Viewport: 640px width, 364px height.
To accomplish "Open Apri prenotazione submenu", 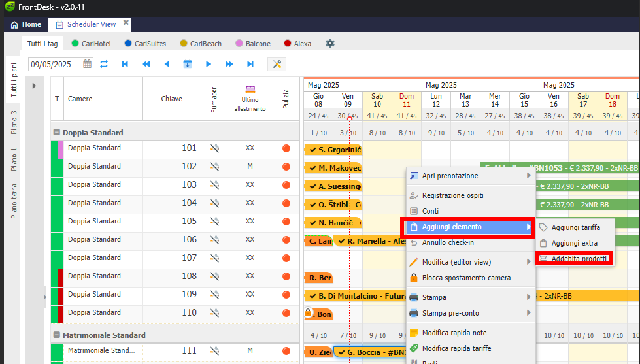I will [471, 176].
